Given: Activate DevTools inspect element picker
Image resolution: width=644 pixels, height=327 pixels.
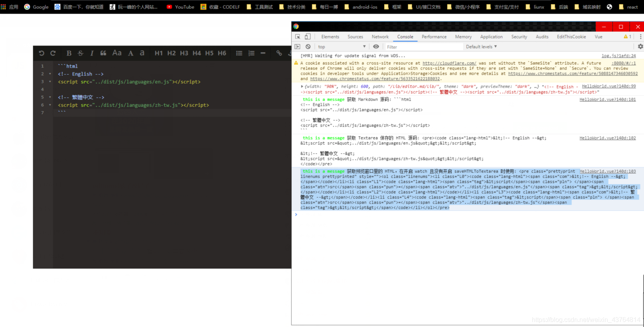Looking at the screenshot, I should (x=298, y=37).
